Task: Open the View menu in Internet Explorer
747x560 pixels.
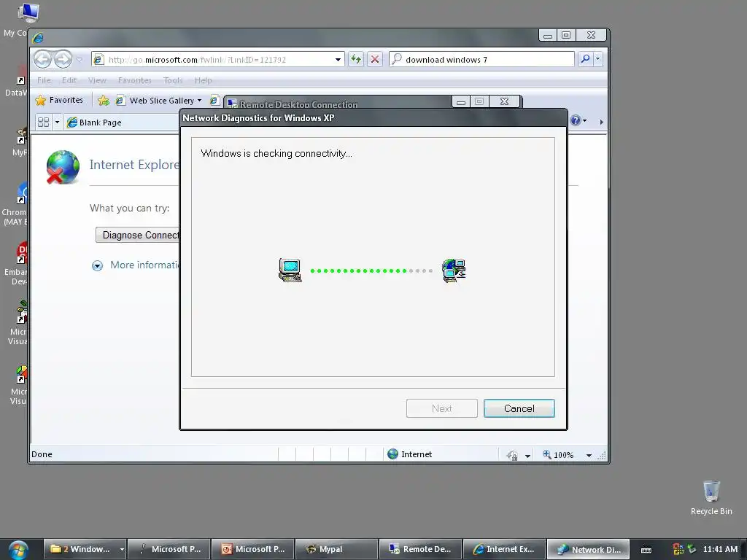Action: pyautogui.click(x=97, y=80)
